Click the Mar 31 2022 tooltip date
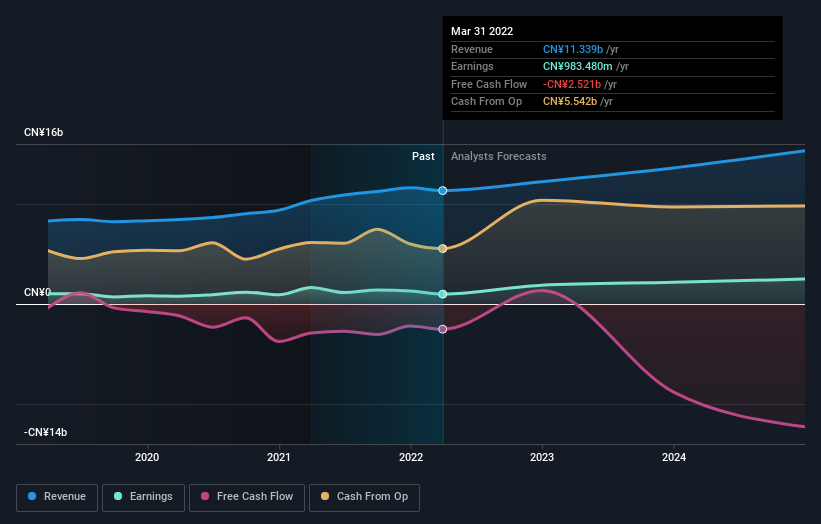 (x=482, y=31)
